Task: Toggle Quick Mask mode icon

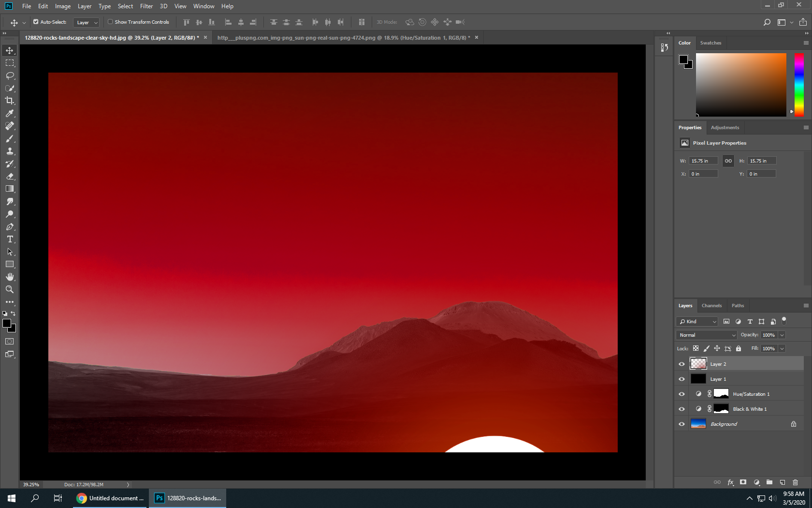Action: tap(10, 342)
